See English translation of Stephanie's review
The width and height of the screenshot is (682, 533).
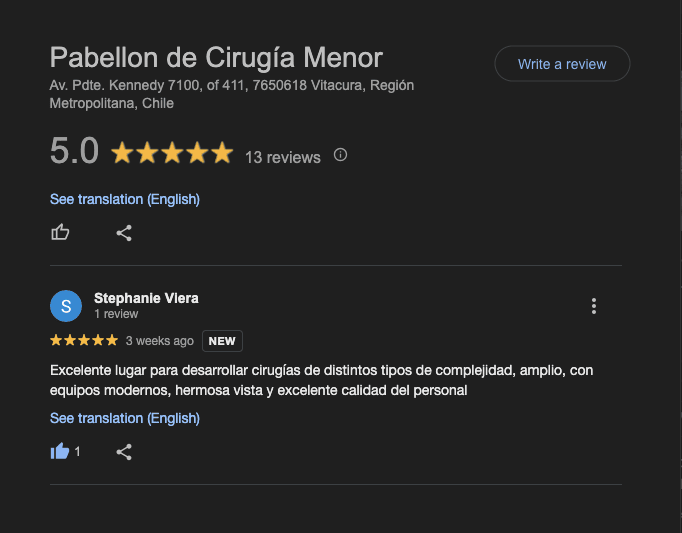(x=124, y=418)
